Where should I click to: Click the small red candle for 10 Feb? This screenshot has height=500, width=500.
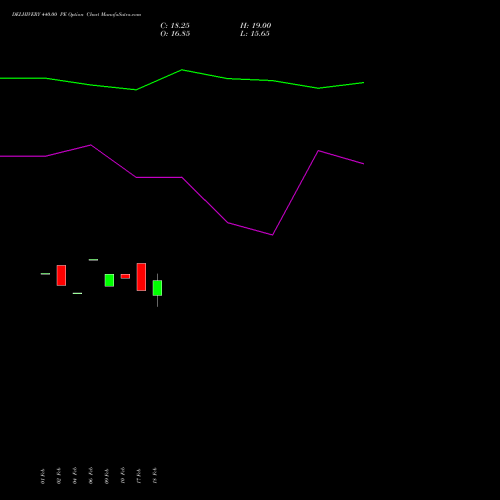point(125,276)
